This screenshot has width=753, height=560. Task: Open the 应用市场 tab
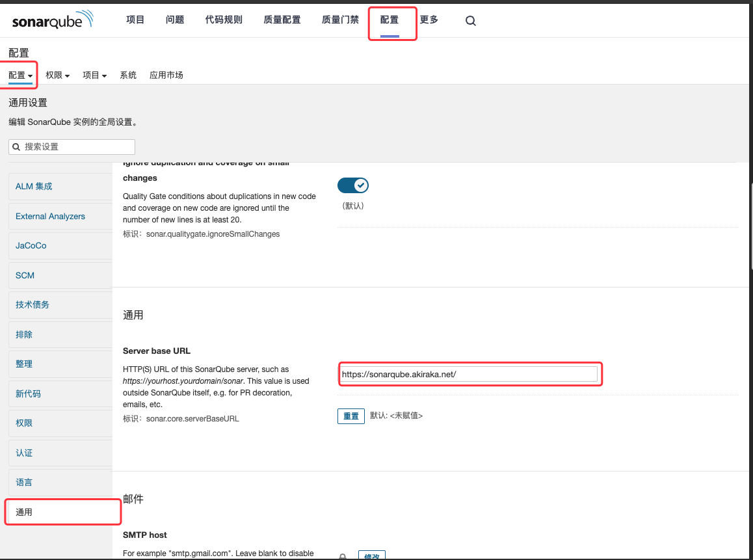click(x=166, y=75)
